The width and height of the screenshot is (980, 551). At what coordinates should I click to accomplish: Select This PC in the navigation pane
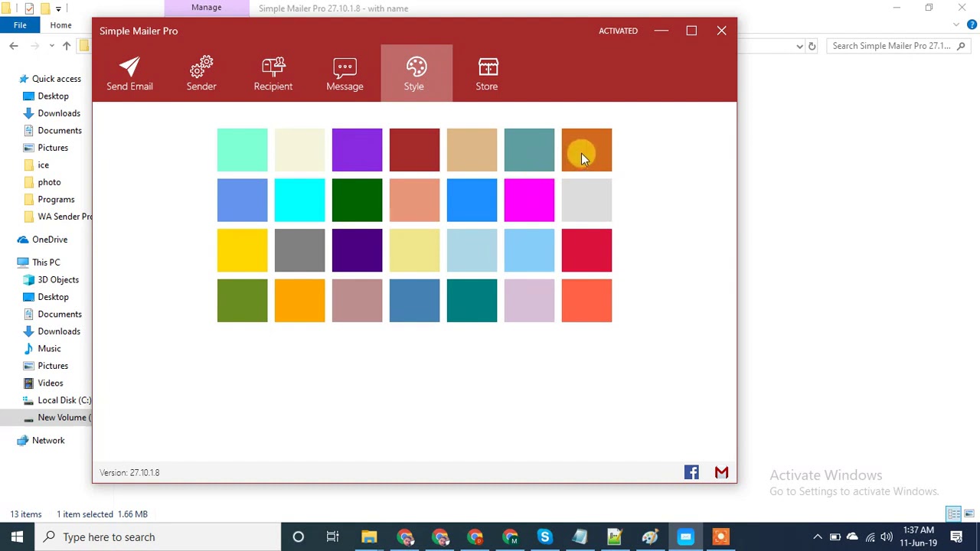tap(46, 262)
